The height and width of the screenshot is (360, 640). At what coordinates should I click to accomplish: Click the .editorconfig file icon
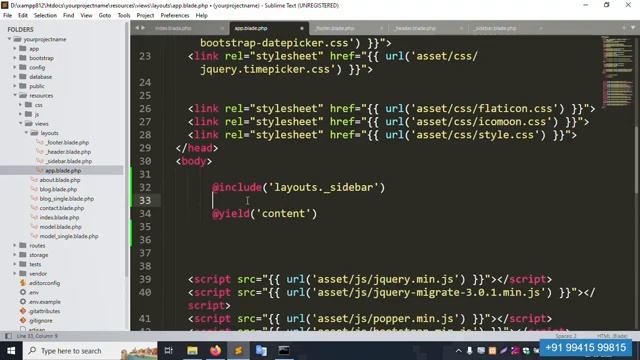23,283
